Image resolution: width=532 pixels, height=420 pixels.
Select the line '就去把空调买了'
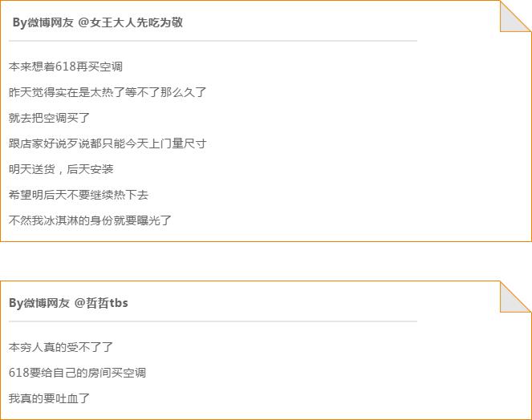pyautogui.click(x=49, y=118)
